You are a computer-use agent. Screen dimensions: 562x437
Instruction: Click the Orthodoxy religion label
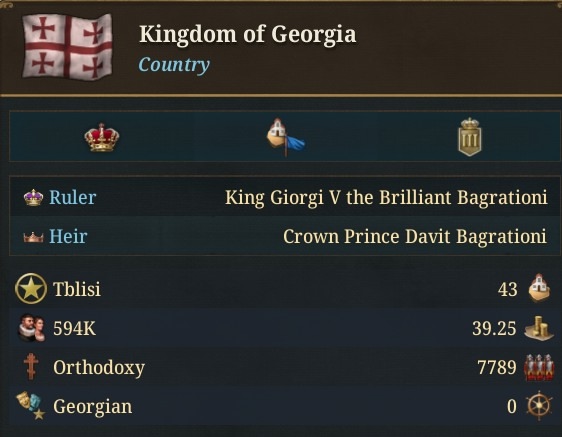pos(99,367)
